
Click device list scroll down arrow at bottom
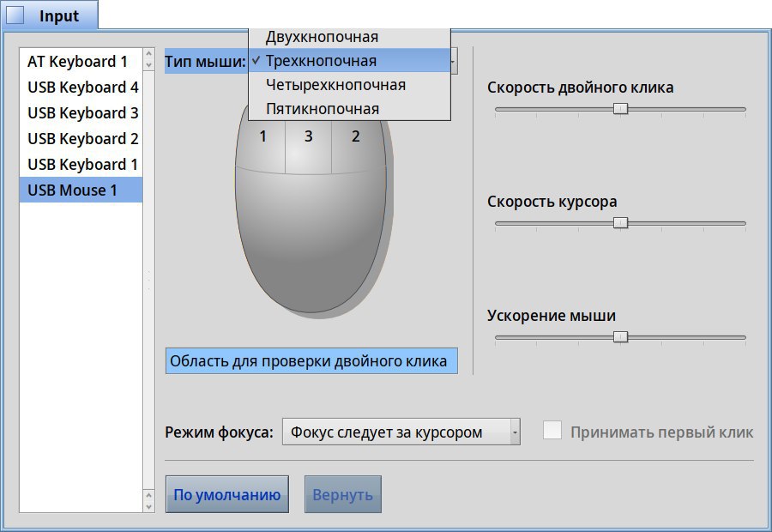[x=148, y=507]
